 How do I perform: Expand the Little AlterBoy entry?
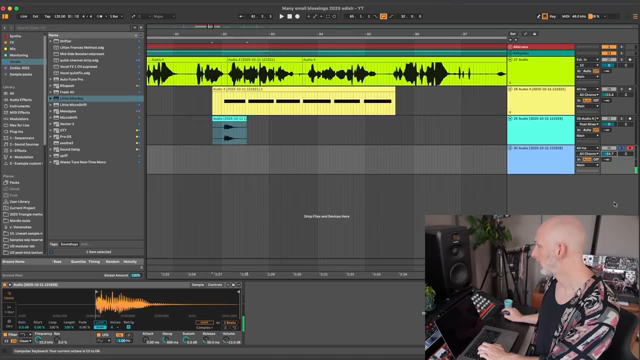coord(51,98)
